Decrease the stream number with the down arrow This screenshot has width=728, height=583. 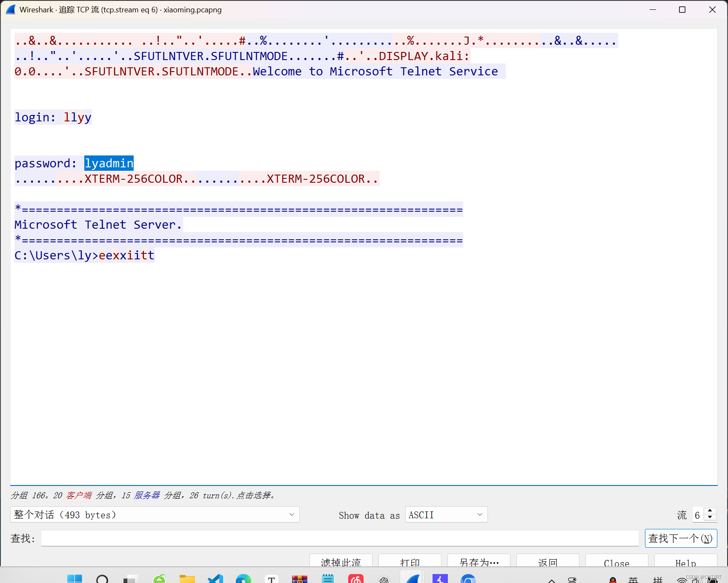710,517
